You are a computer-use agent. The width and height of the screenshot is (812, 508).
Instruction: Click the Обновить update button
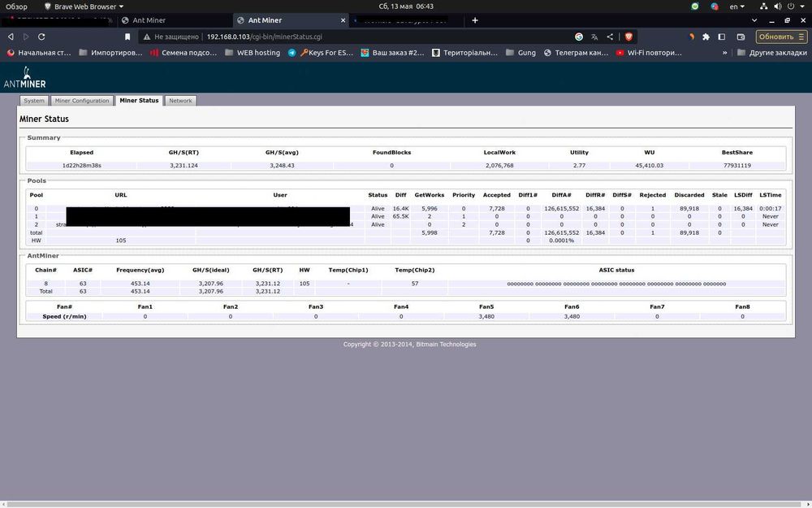781,37
